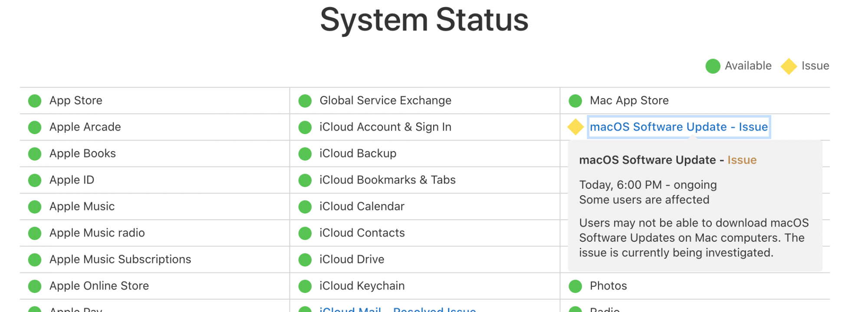Viewport: 868px width, 312px height.
Task: Click the green dot beside iCloud Drive
Action: [x=305, y=260]
